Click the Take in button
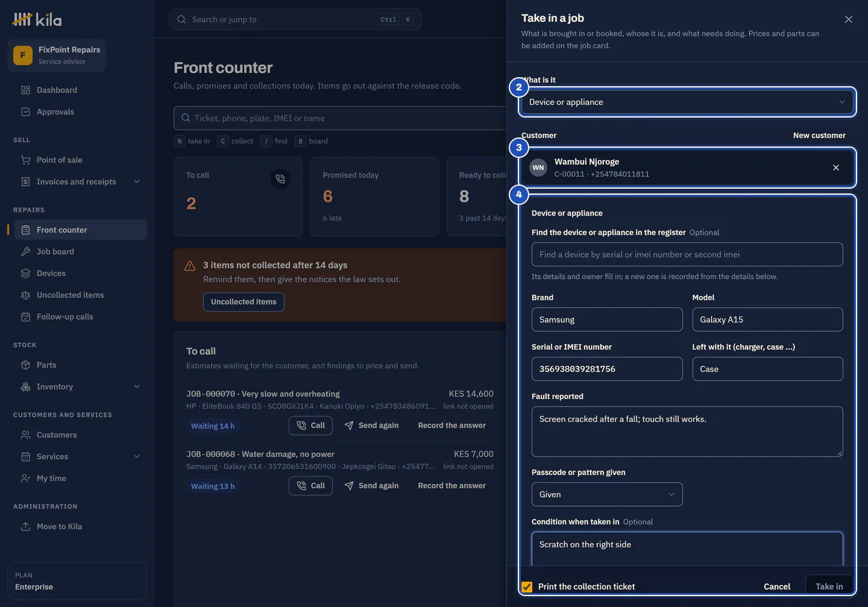The width and height of the screenshot is (868, 607). (x=829, y=587)
